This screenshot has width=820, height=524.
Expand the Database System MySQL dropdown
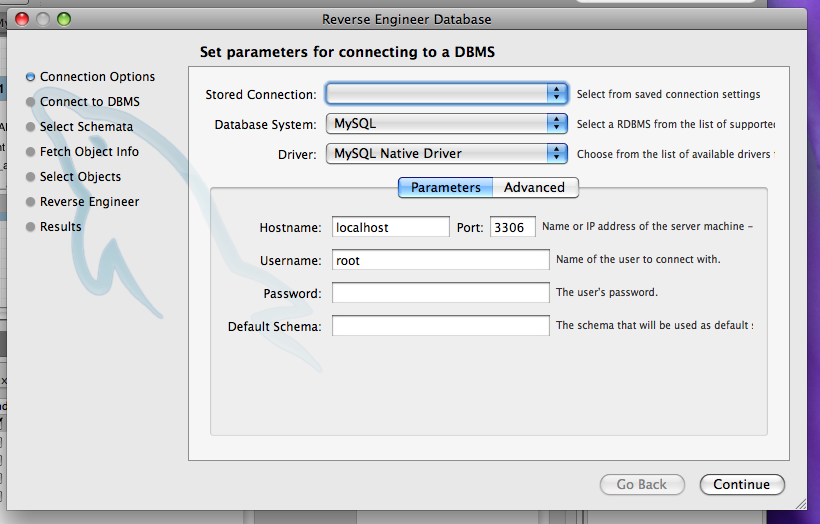point(447,124)
